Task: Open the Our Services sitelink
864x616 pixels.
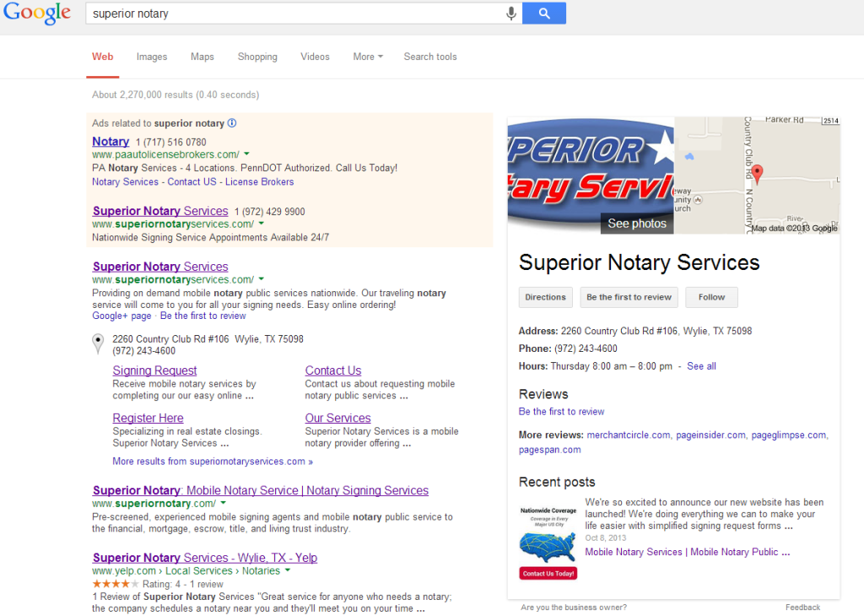Action: pyautogui.click(x=337, y=419)
